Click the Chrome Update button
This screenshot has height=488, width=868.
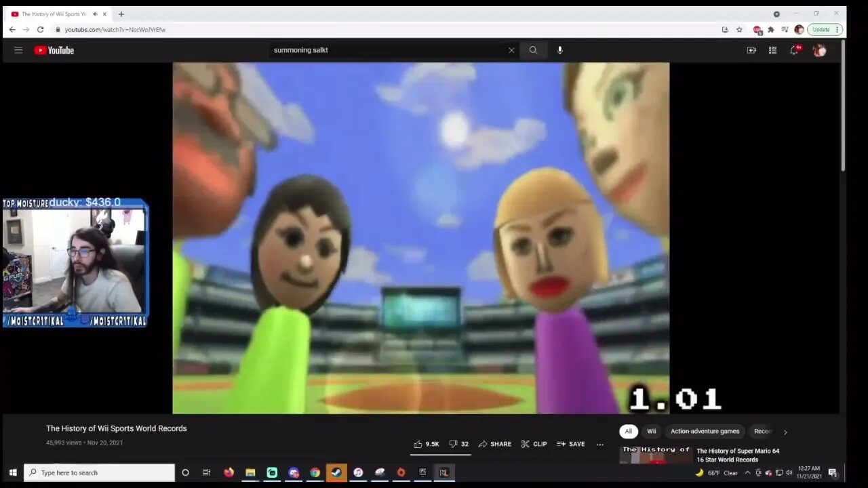coord(821,30)
